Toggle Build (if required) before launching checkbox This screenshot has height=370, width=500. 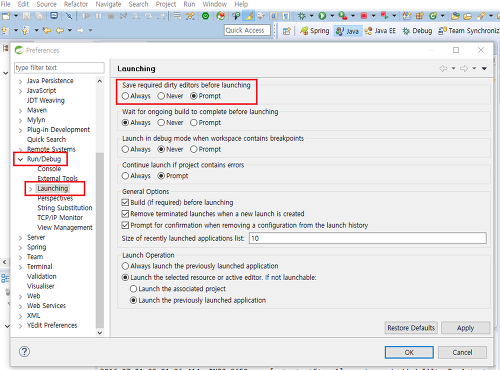pos(125,202)
